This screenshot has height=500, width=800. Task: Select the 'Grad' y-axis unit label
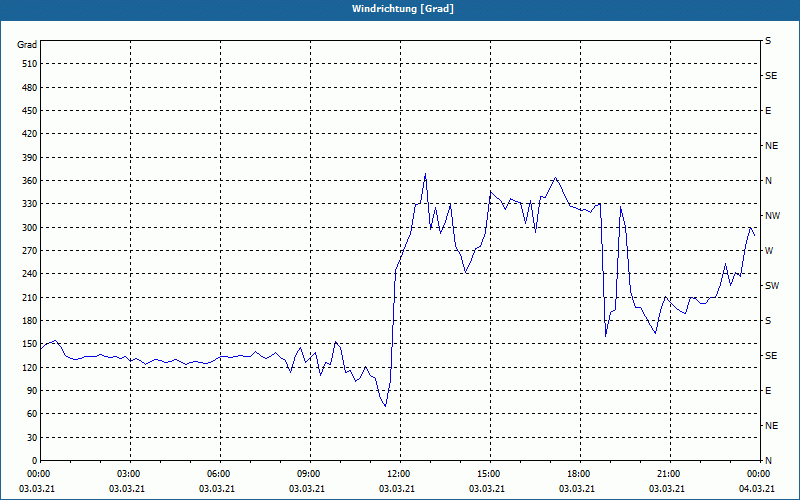[x=27, y=45]
